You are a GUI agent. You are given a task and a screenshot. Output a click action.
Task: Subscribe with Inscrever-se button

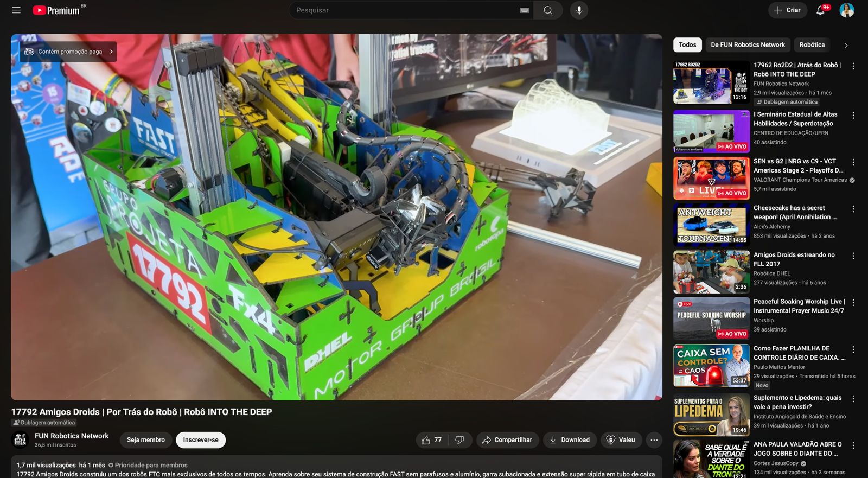click(201, 440)
